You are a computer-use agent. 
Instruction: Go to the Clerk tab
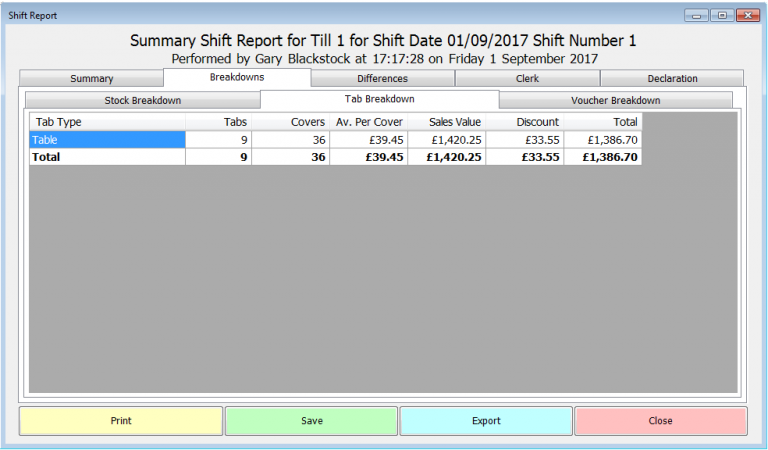point(527,79)
